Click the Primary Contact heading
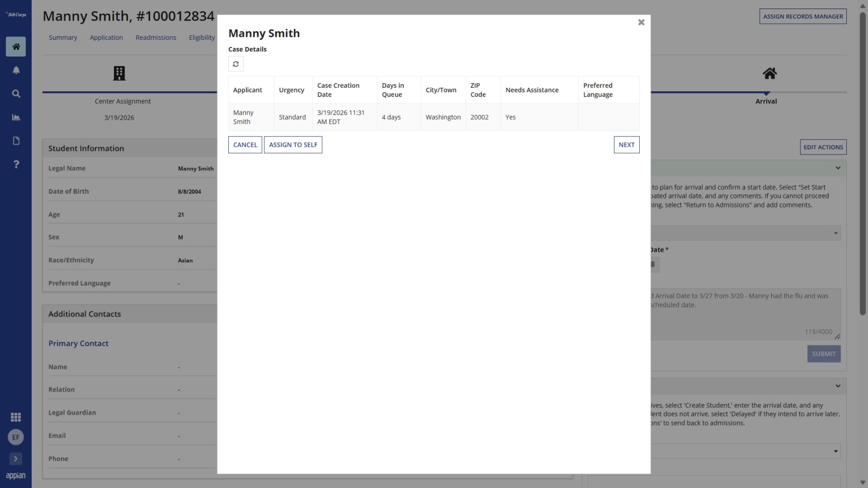The height and width of the screenshot is (488, 868). pyautogui.click(x=78, y=343)
